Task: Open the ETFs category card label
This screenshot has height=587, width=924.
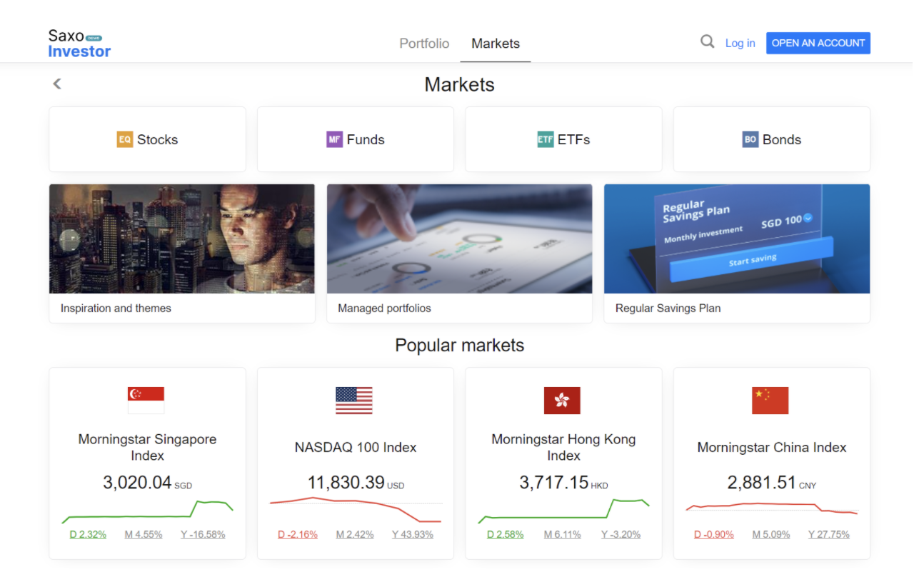Action: click(574, 139)
